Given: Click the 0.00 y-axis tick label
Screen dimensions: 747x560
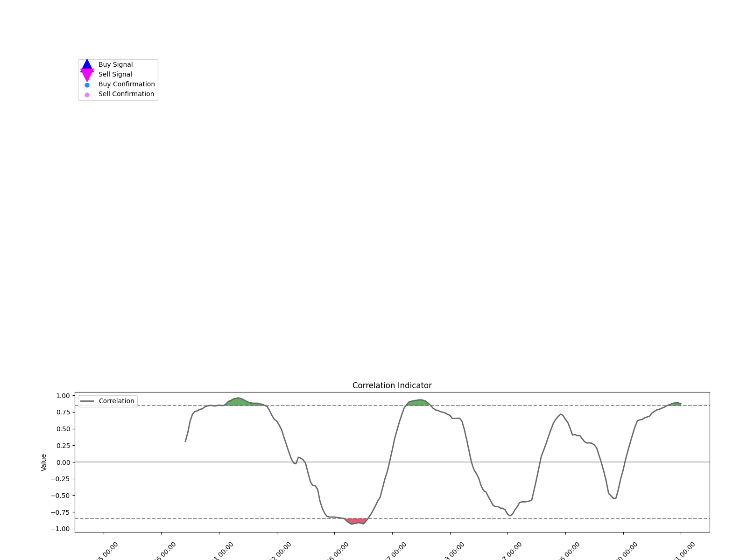Looking at the screenshot, I should pos(63,462).
